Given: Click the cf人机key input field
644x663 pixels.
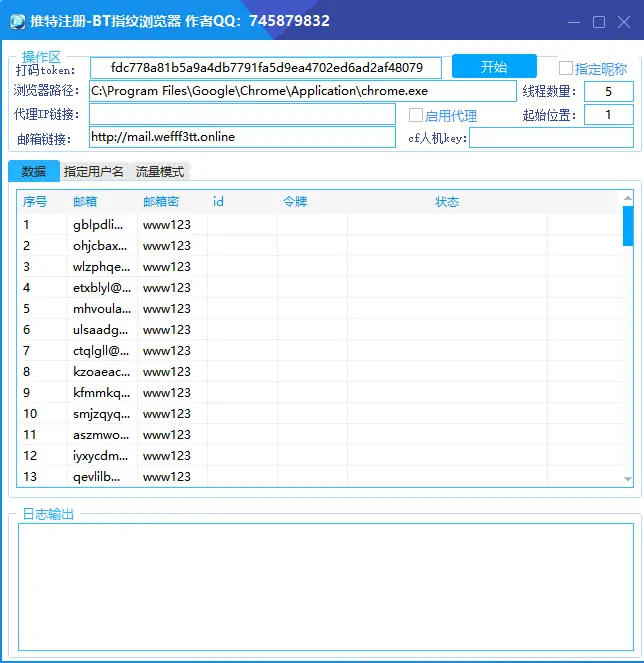Looking at the screenshot, I should (x=551, y=138).
